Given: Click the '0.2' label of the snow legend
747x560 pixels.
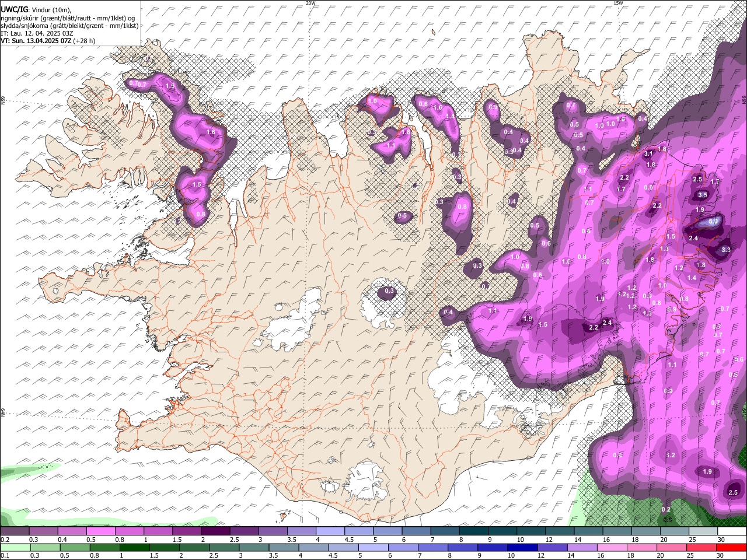Looking at the screenshot, I should (5, 540).
